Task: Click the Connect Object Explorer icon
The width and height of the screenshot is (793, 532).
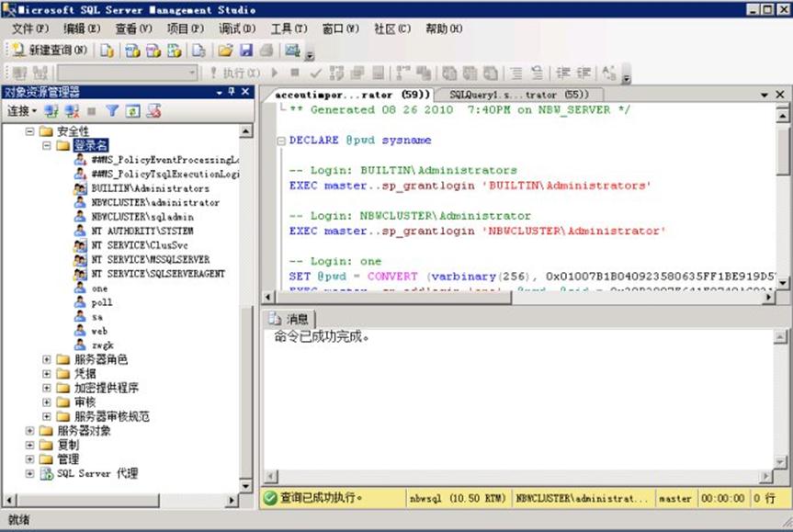Action: point(51,111)
